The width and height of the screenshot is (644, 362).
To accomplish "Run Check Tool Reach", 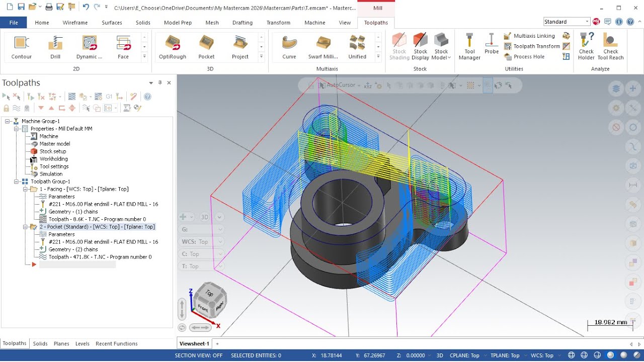I will (611, 47).
